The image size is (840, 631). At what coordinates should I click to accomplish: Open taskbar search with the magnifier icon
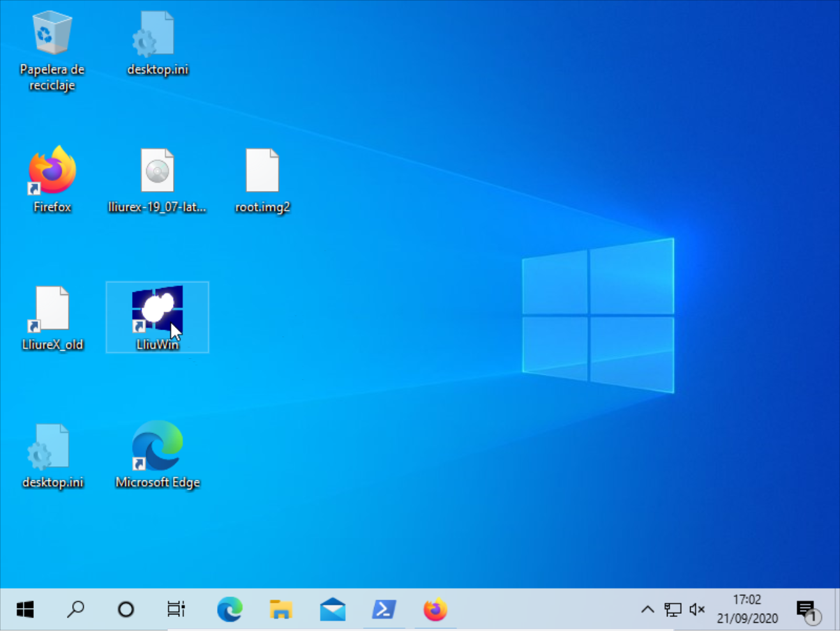[75, 610]
